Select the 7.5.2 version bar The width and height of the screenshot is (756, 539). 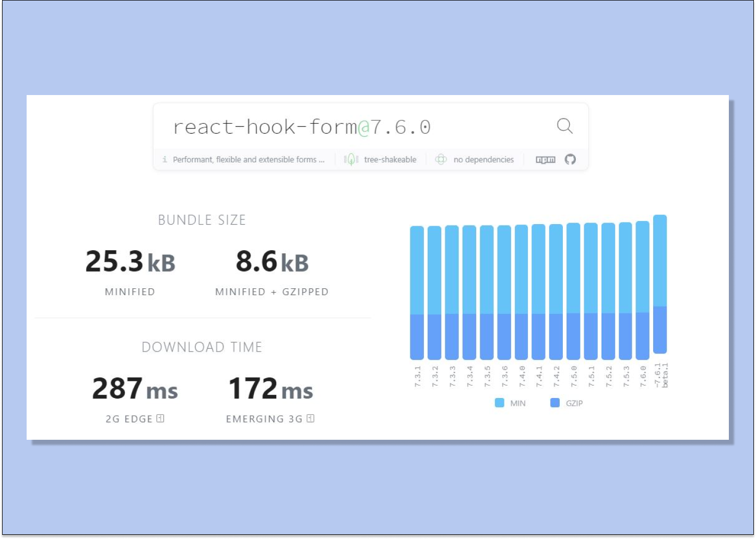(608, 291)
